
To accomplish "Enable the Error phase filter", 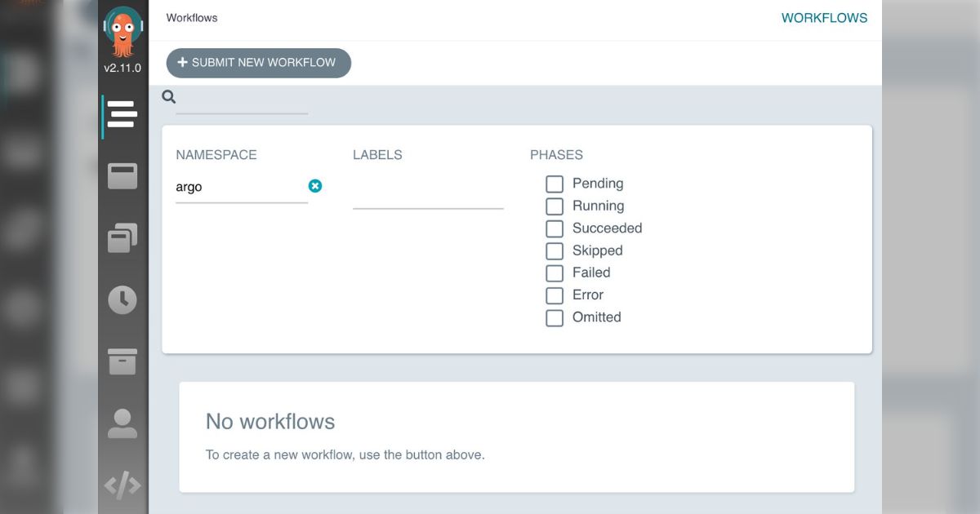I will coord(555,295).
